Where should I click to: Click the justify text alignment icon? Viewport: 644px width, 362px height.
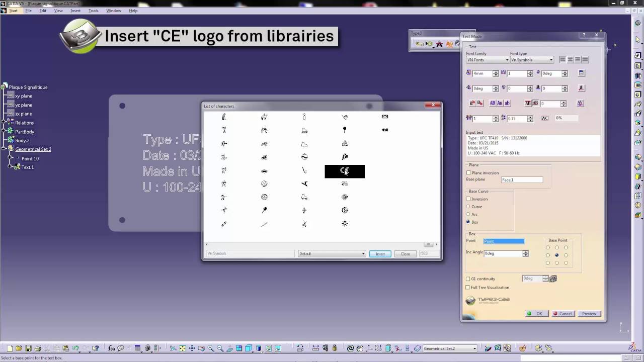[585, 59]
